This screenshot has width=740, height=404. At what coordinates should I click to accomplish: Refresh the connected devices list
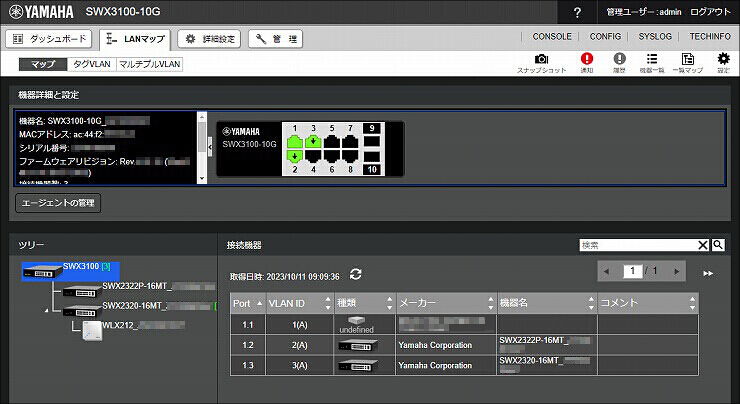click(x=356, y=274)
